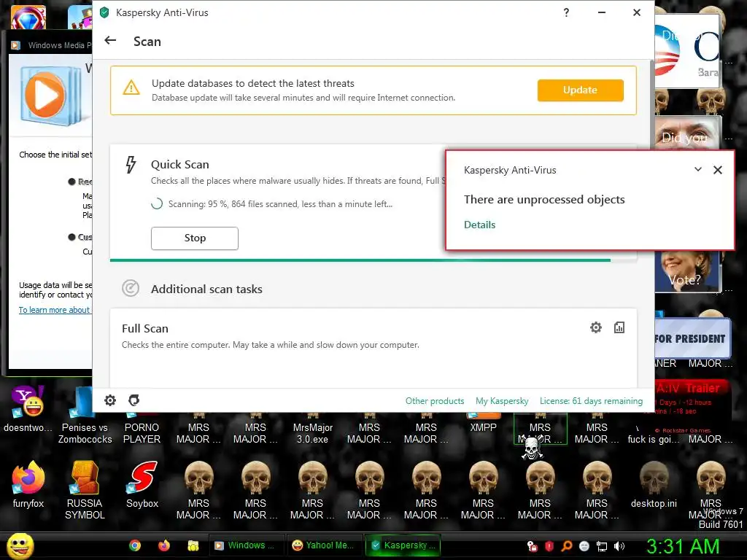Open the furryfox desktop icon
This screenshot has width=747, height=560.
[28, 484]
